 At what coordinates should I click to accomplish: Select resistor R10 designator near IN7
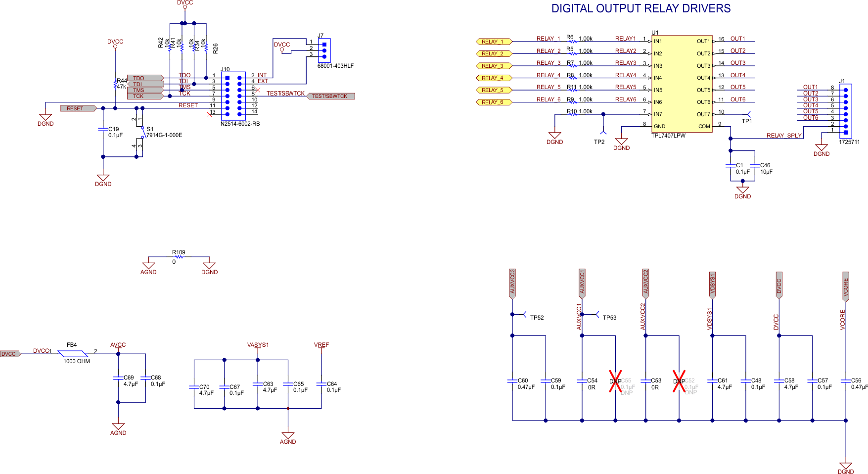tap(572, 111)
